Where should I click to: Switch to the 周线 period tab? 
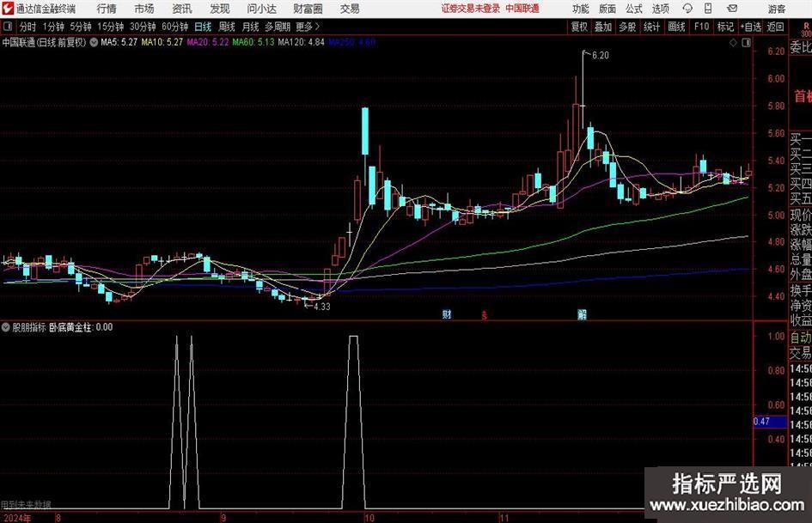pyautogui.click(x=227, y=27)
